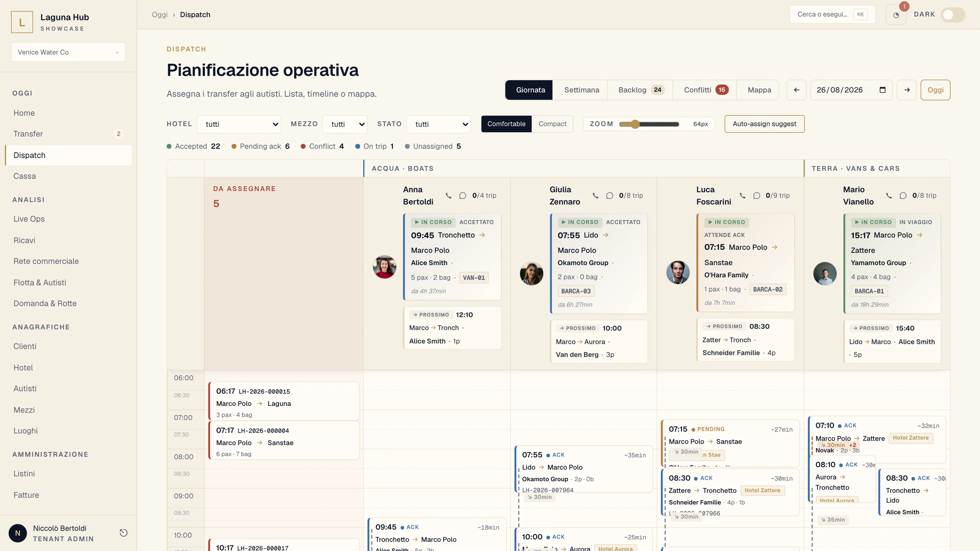Open Giulia's 07:55 Lido timeline card
980x551 pixels.
[583, 469]
